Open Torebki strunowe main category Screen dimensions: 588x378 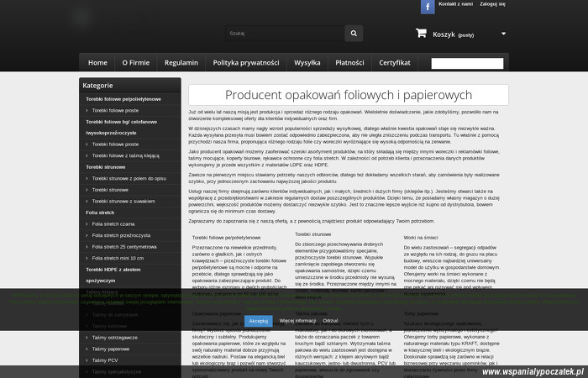105,167
